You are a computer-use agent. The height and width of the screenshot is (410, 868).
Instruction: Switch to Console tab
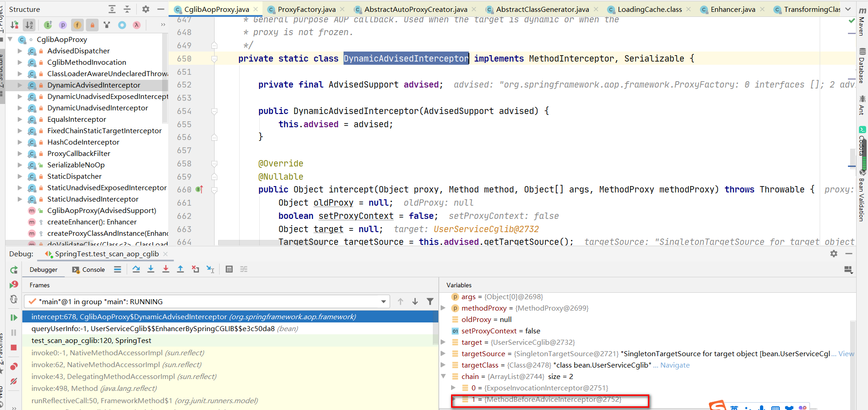[88, 270]
